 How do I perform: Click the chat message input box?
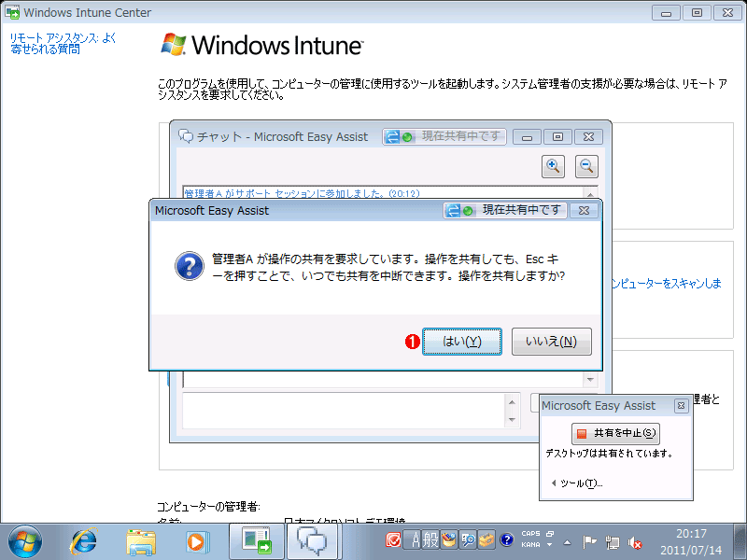[345, 411]
